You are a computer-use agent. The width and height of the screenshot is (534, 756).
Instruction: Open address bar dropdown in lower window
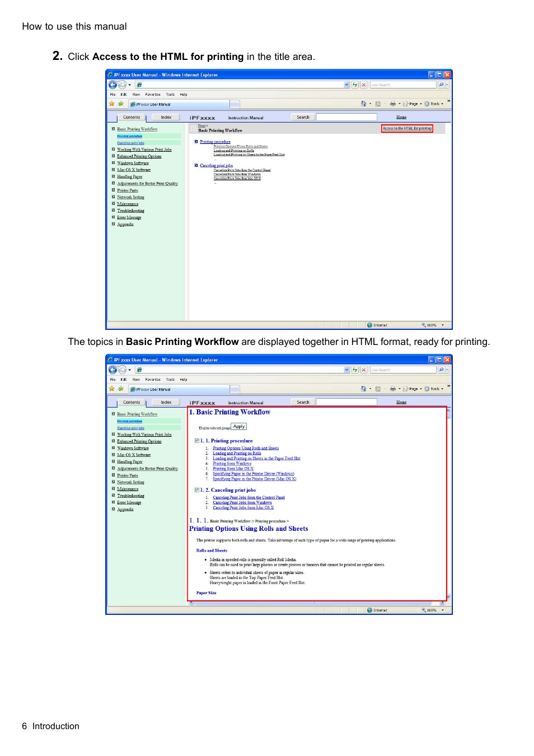[346, 370]
